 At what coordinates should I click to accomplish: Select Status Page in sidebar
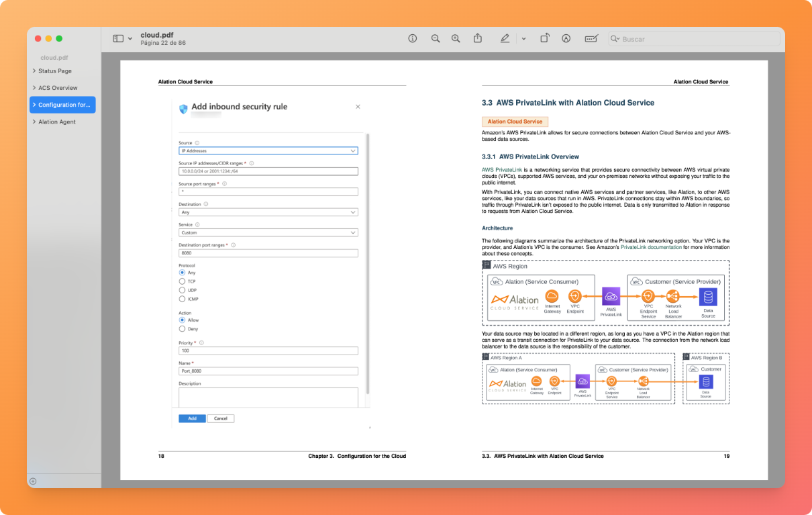55,71
